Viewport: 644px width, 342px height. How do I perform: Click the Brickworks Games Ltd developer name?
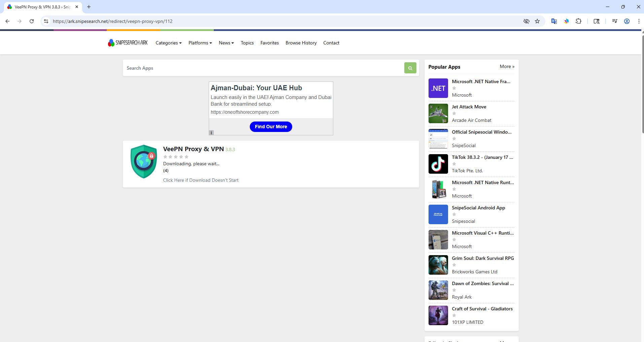pos(475,272)
